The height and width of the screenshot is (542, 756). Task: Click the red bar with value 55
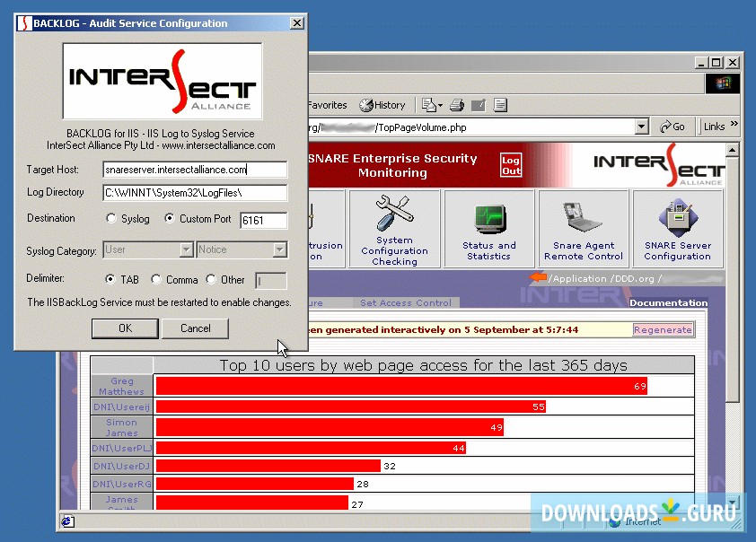click(x=351, y=406)
